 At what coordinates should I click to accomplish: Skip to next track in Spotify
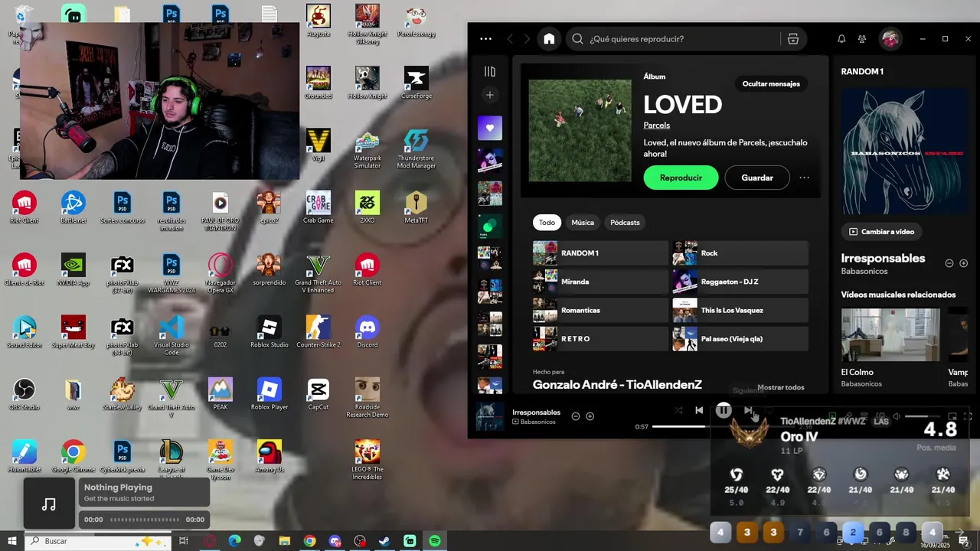pyautogui.click(x=748, y=410)
